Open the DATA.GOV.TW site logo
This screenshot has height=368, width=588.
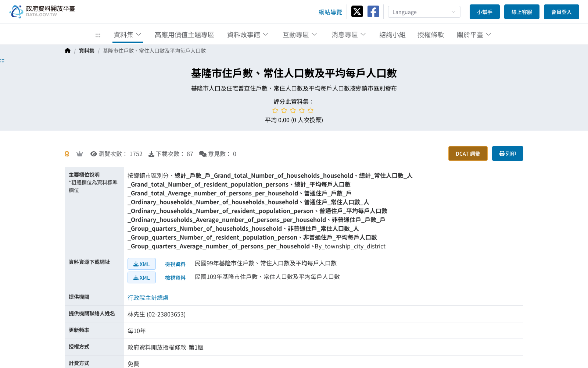(42, 12)
